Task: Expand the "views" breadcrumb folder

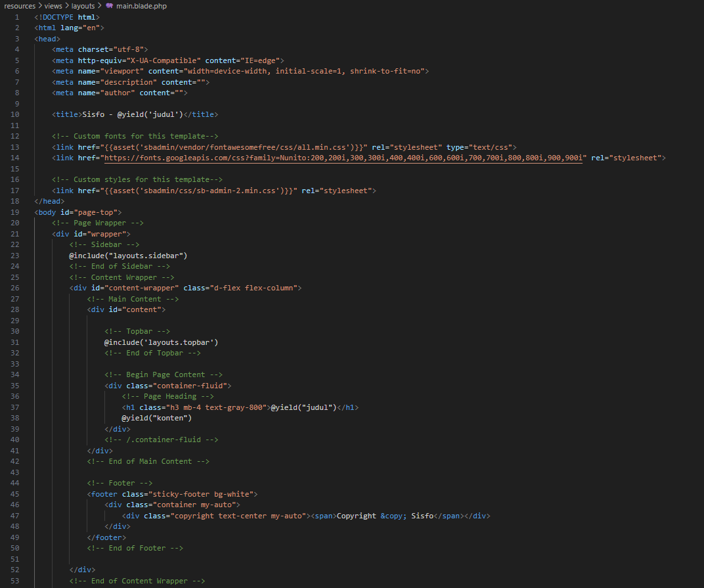Action: (53, 6)
